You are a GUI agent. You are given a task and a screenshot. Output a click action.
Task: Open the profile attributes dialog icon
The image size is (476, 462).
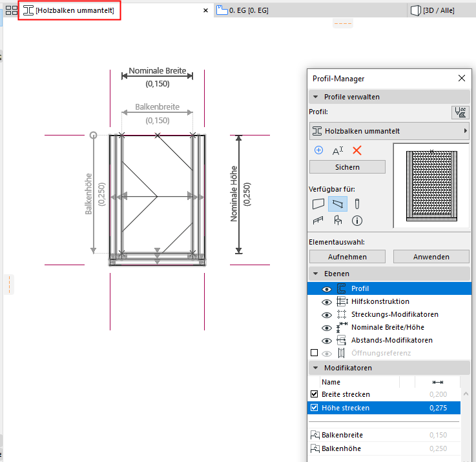460,112
